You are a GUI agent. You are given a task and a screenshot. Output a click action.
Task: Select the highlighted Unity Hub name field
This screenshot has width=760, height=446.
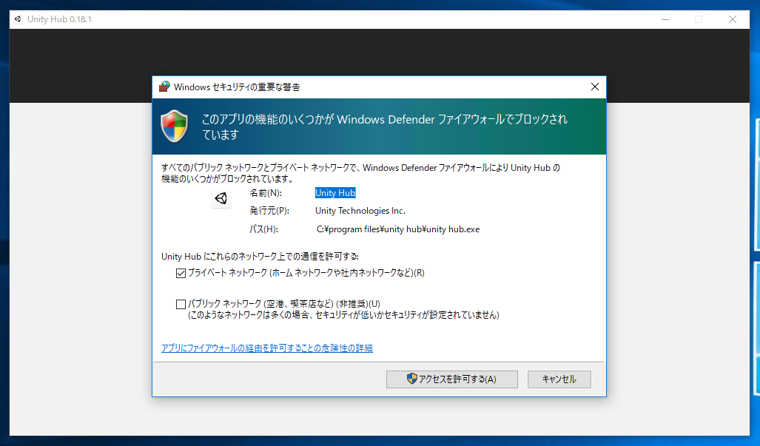pyautogui.click(x=335, y=193)
